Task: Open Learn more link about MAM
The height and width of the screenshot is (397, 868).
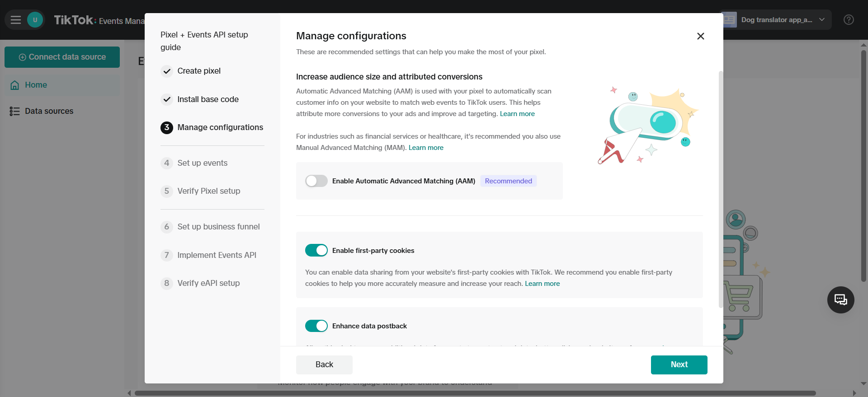Action: [x=426, y=148]
